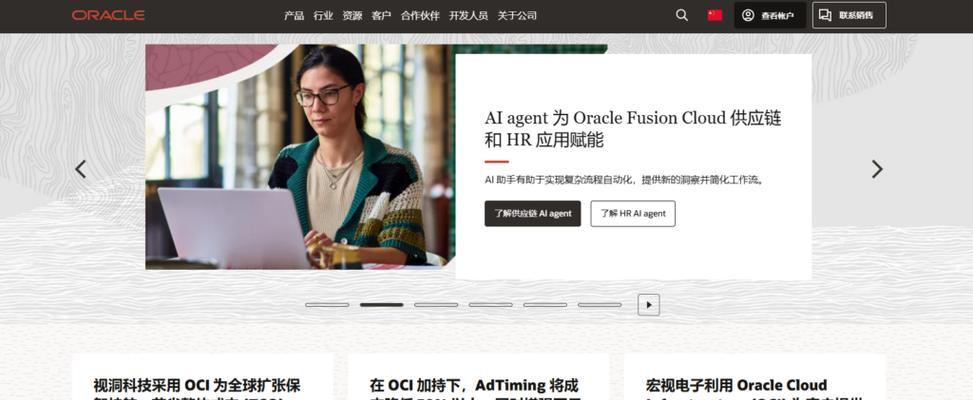
Task: Play the carousel autoplay button
Action: [648, 304]
